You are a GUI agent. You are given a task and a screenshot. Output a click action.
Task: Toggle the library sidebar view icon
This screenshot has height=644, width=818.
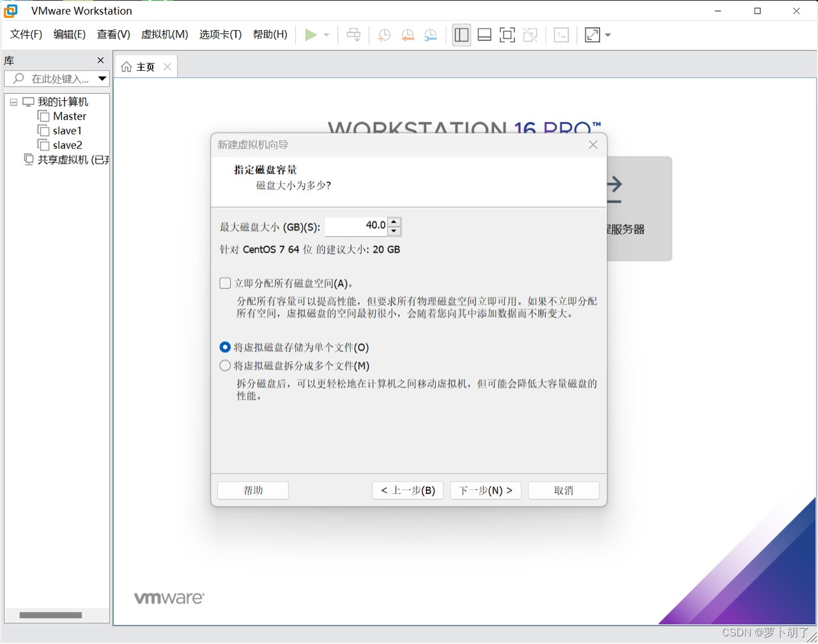click(x=461, y=35)
